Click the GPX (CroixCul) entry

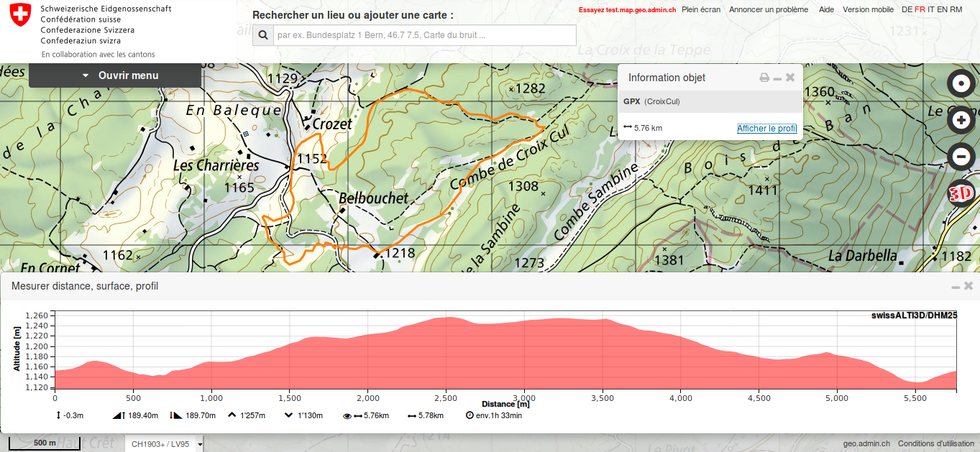710,101
